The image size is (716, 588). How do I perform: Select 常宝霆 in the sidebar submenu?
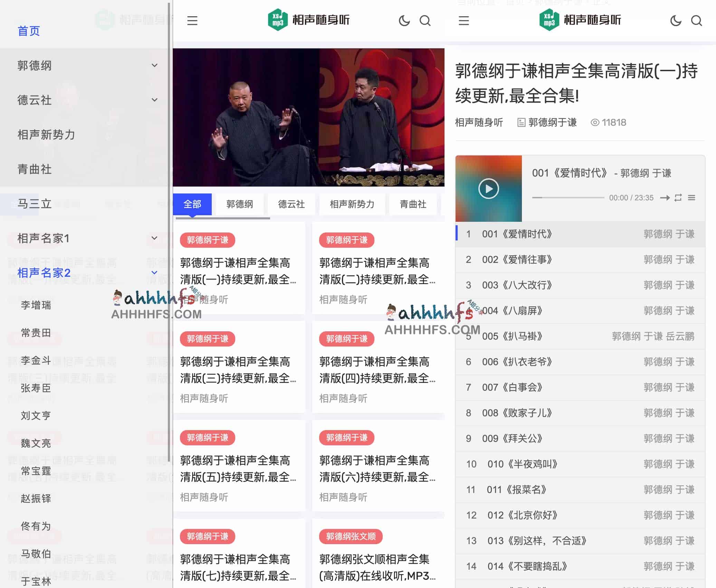(36, 471)
